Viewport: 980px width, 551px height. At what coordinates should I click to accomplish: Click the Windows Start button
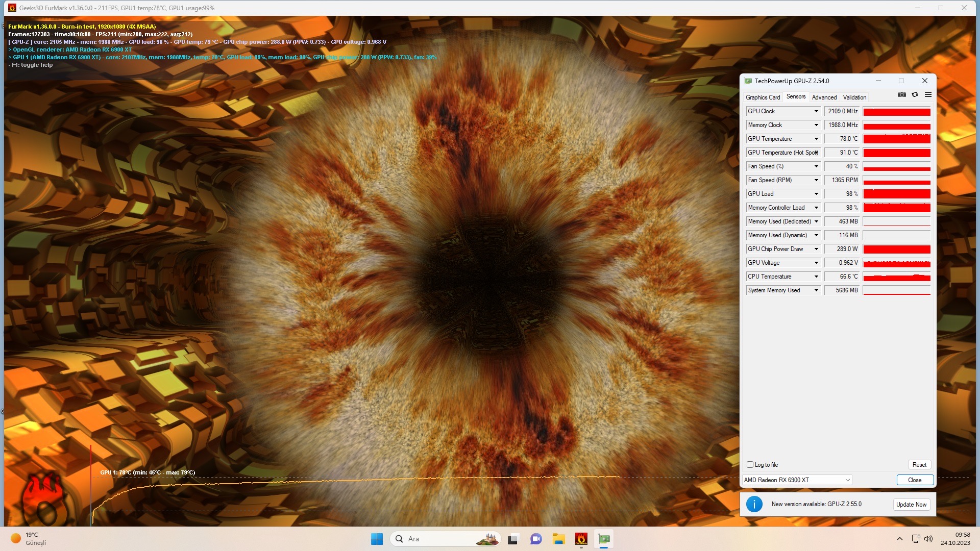coord(377,539)
